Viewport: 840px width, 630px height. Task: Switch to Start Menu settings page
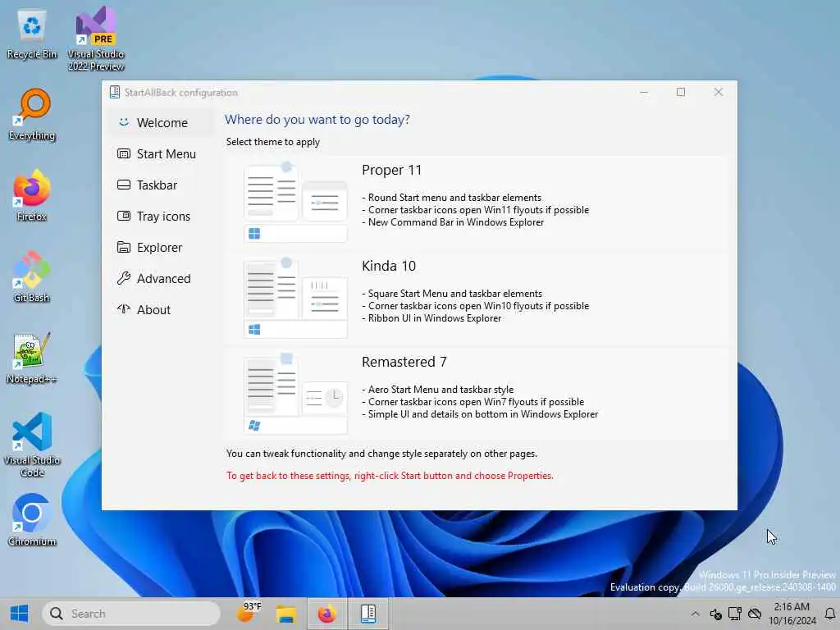click(161, 153)
